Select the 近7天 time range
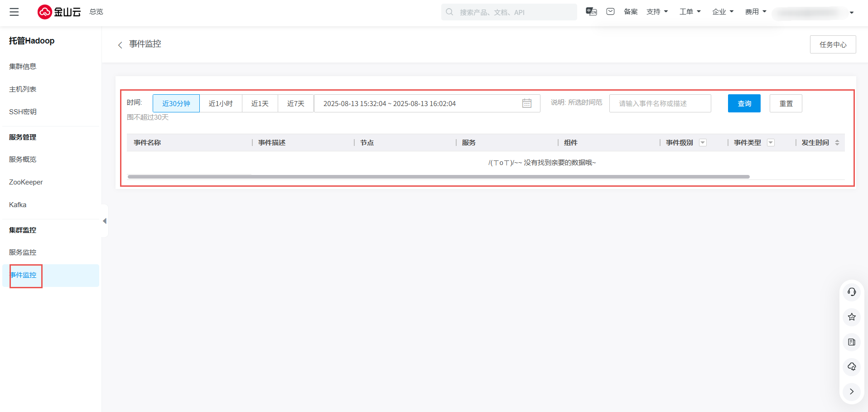Image resolution: width=868 pixels, height=412 pixels. click(x=295, y=103)
